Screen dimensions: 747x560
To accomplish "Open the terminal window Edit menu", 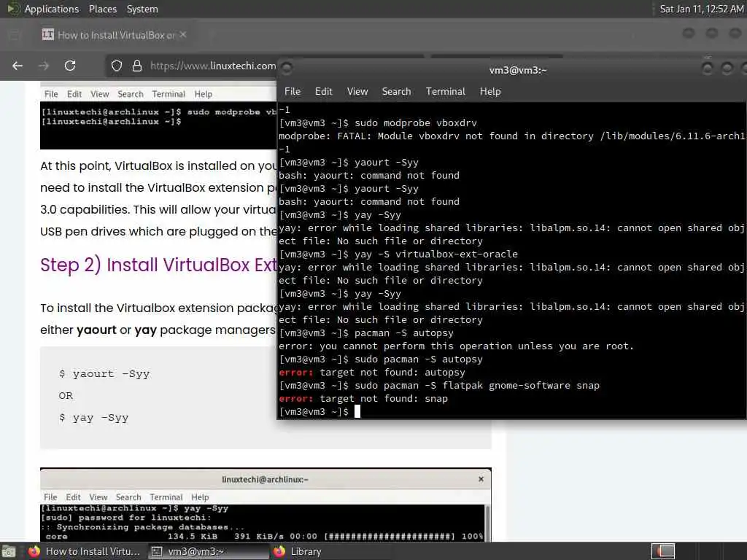I will pyautogui.click(x=323, y=91).
